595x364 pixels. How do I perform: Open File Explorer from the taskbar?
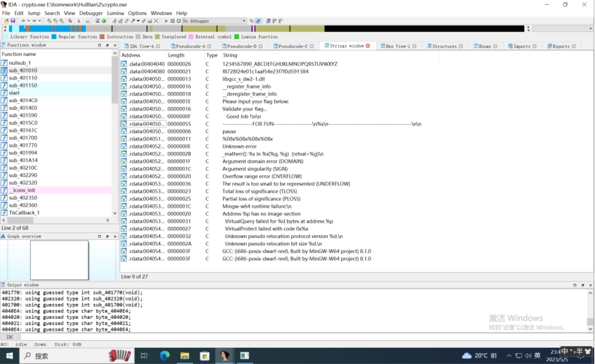(x=184, y=356)
